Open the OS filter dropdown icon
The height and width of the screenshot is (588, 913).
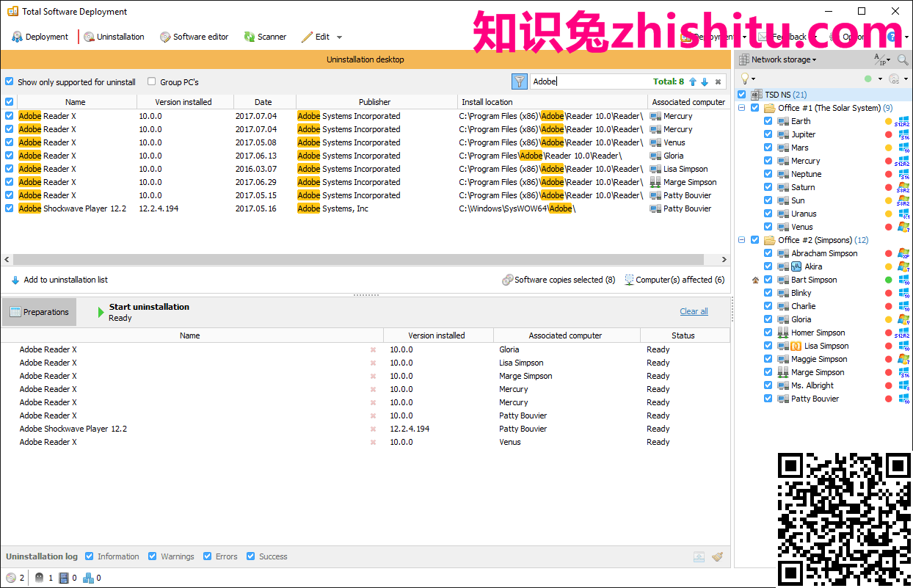pyautogui.click(x=898, y=79)
